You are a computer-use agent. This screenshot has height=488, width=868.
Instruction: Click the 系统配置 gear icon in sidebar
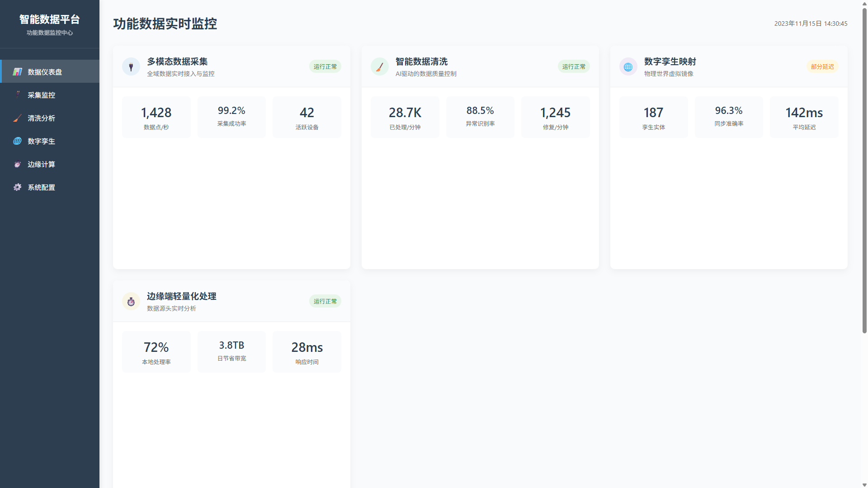tap(17, 187)
